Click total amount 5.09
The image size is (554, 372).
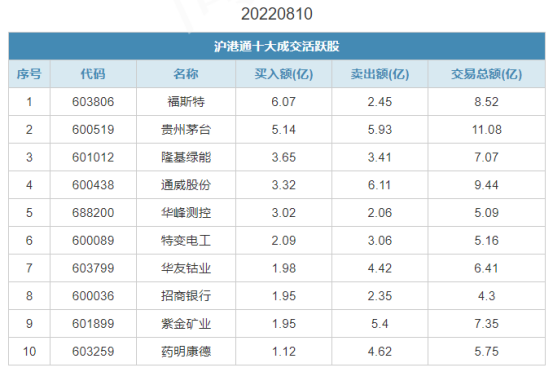487,213
